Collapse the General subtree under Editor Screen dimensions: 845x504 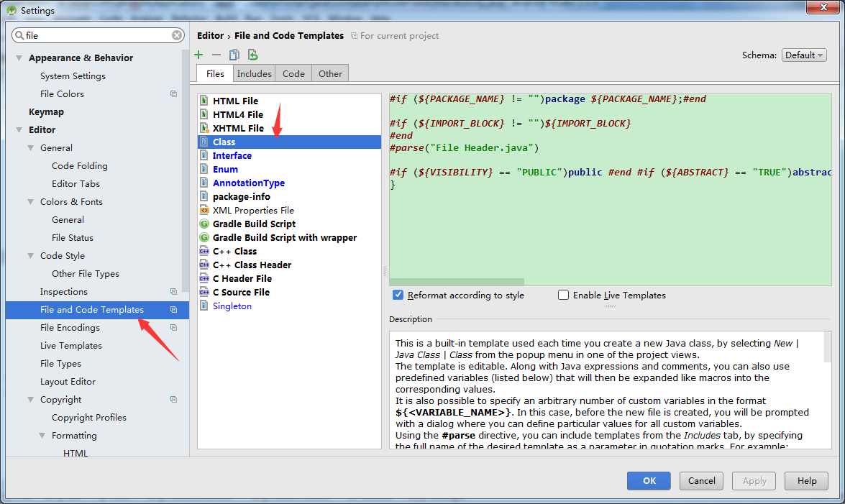point(31,147)
